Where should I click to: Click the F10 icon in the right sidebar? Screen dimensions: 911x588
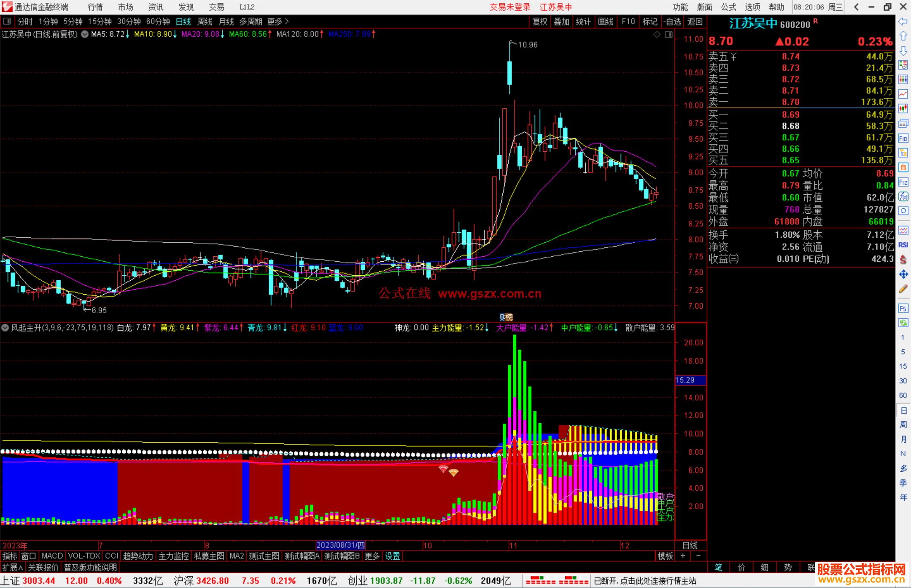pyautogui.click(x=903, y=138)
